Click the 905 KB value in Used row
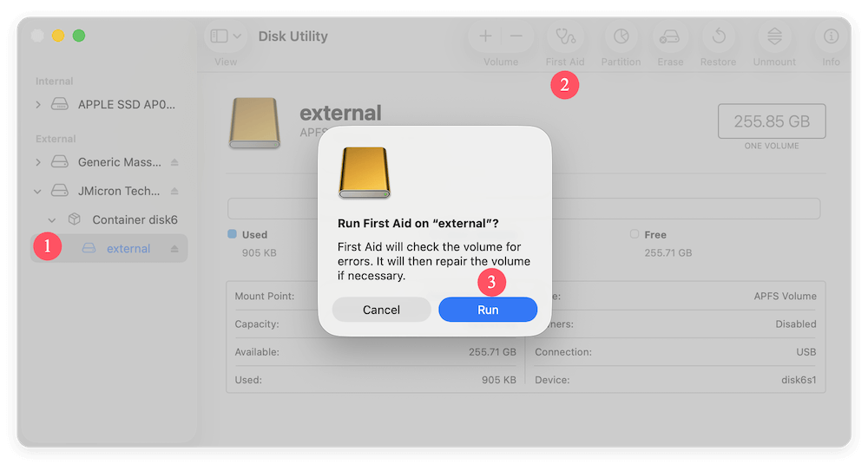Viewport: 868px width, 464px height. 499,380
